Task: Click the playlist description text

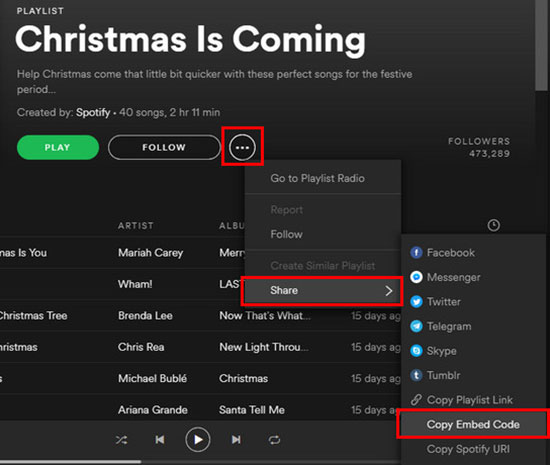Action: [214, 82]
